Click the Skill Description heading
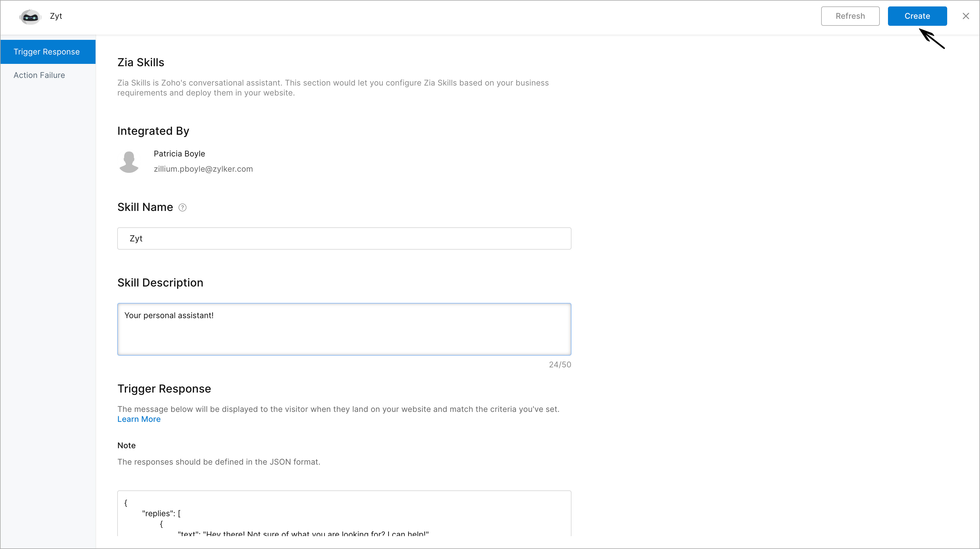The image size is (980, 549). pos(160,282)
